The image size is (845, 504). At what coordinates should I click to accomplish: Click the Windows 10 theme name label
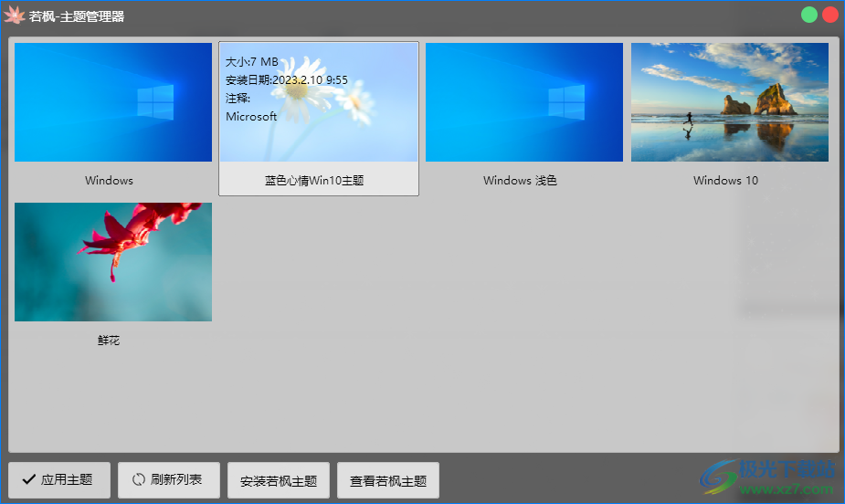(726, 181)
